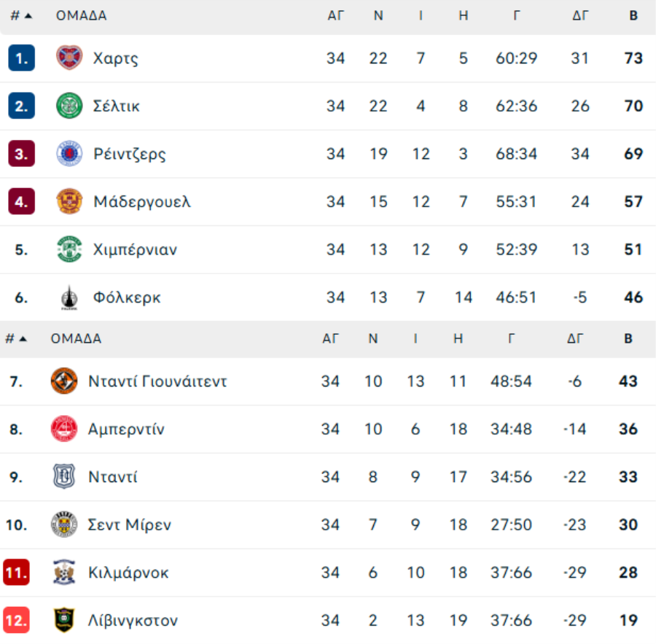656x644 pixels.
Task: Sort top table by rank # arrow
Action: click(28, 16)
